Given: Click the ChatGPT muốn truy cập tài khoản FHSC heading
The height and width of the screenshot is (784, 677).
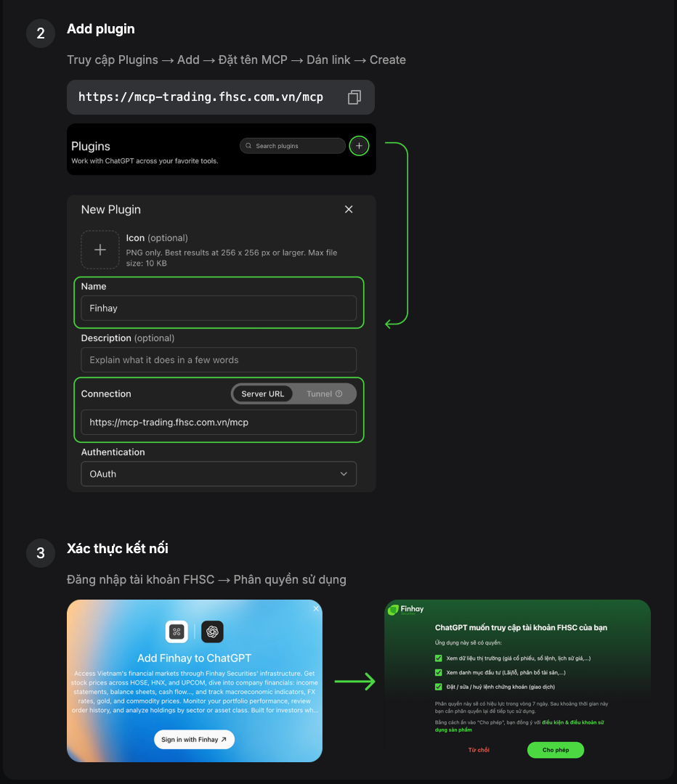Looking at the screenshot, I should [521, 627].
